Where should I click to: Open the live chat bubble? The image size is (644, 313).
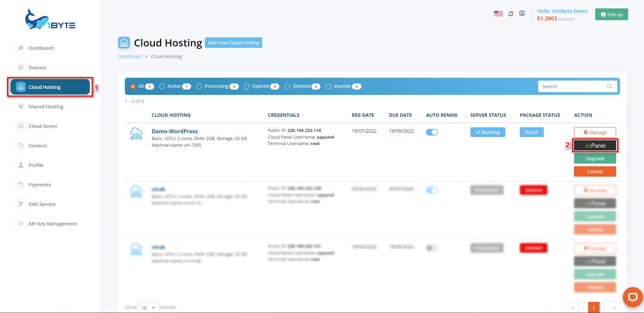click(x=633, y=297)
